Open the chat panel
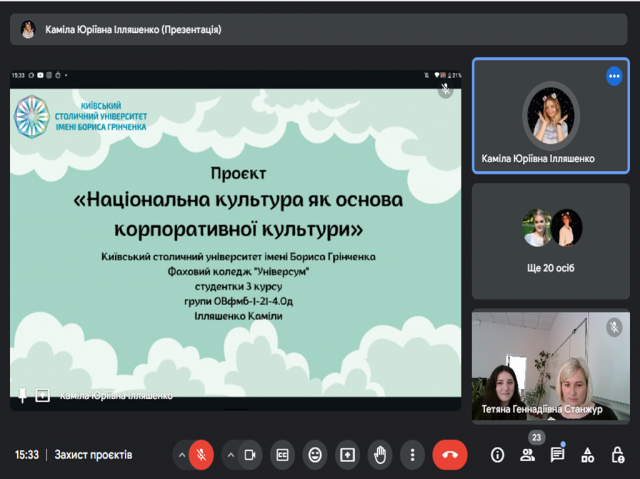640x479 pixels. click(x=557, y=454)
